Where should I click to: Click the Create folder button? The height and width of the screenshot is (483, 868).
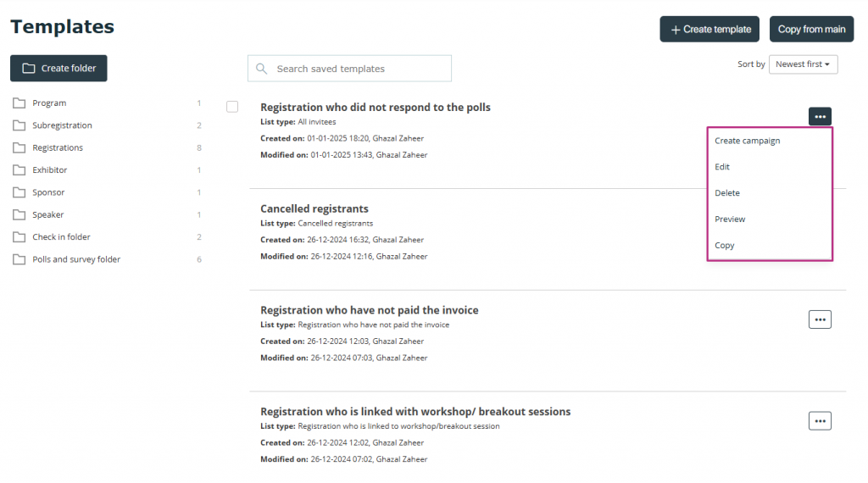tap(58, 68)
